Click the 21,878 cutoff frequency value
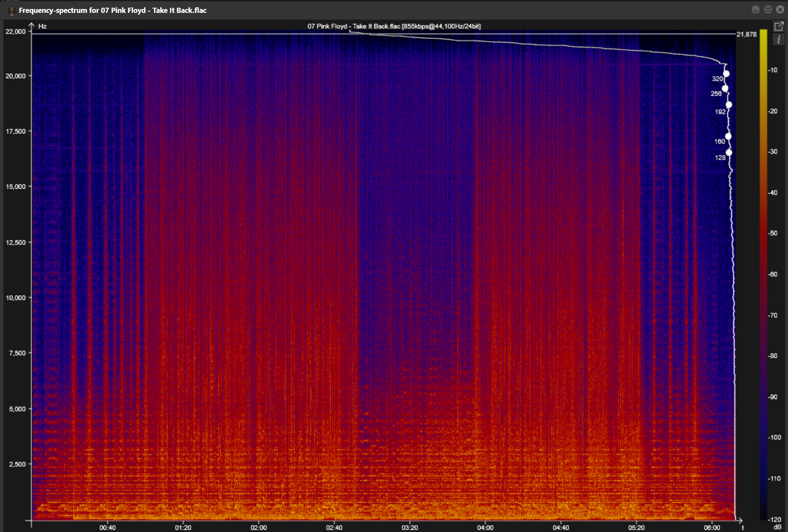The width and height of the screenshot is (788, 532). coord(746,34)
